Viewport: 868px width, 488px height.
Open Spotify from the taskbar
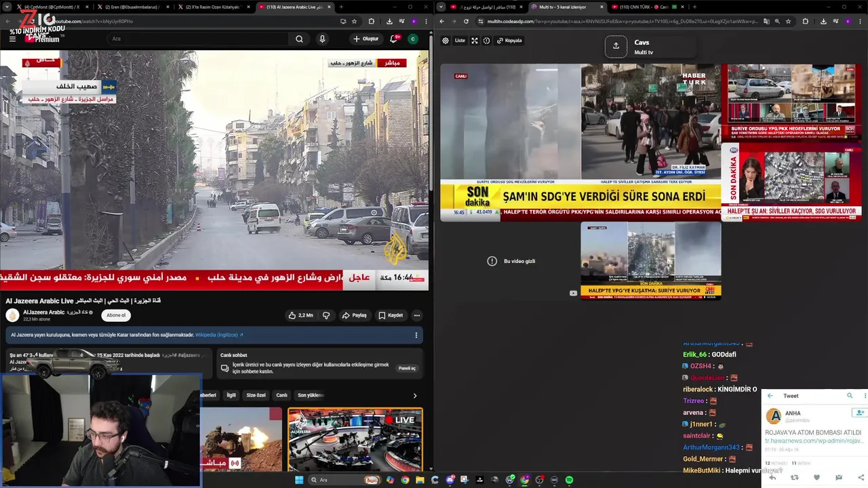(x=569, y=480)
